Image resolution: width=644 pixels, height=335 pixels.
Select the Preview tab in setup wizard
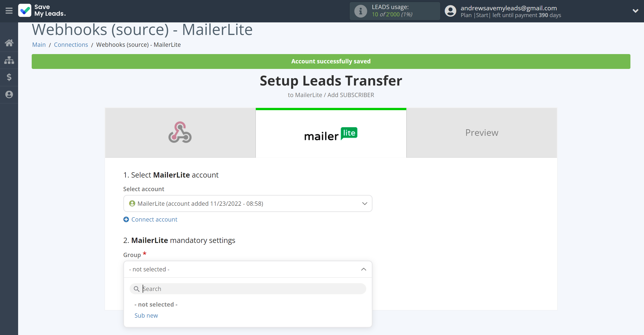[481, 132]
